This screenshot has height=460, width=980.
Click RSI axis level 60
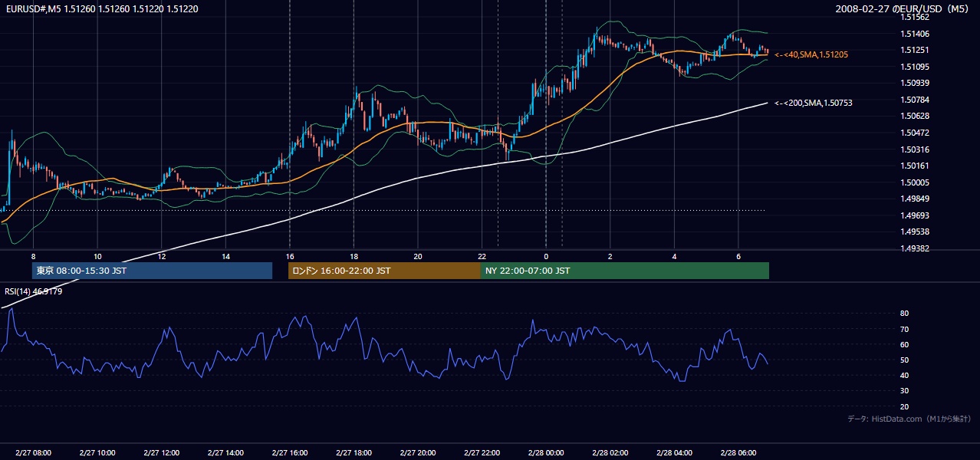point(904,344)
